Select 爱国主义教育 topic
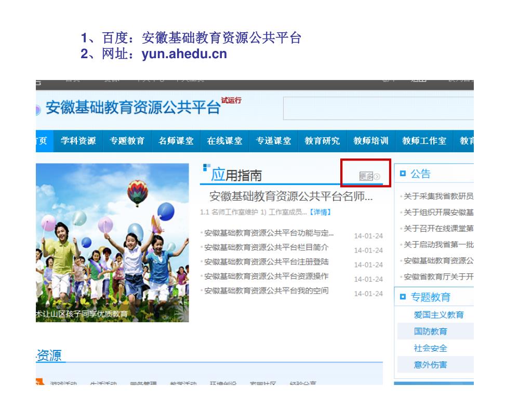532x399 pixels. [x=438, y=315]
